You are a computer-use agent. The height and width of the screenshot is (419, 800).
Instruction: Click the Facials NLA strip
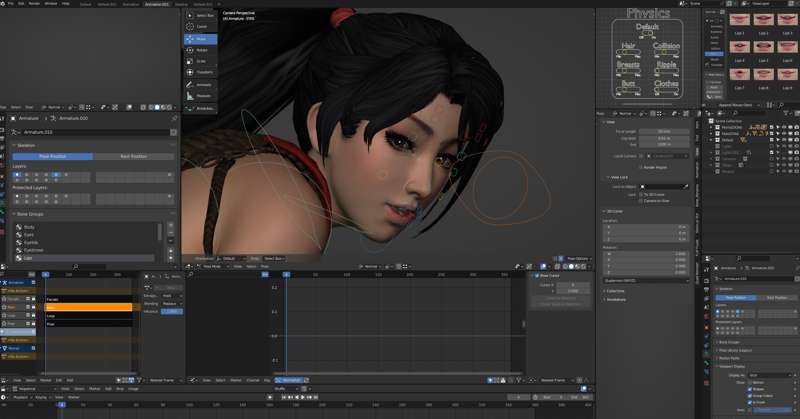(x=89, y=299)
